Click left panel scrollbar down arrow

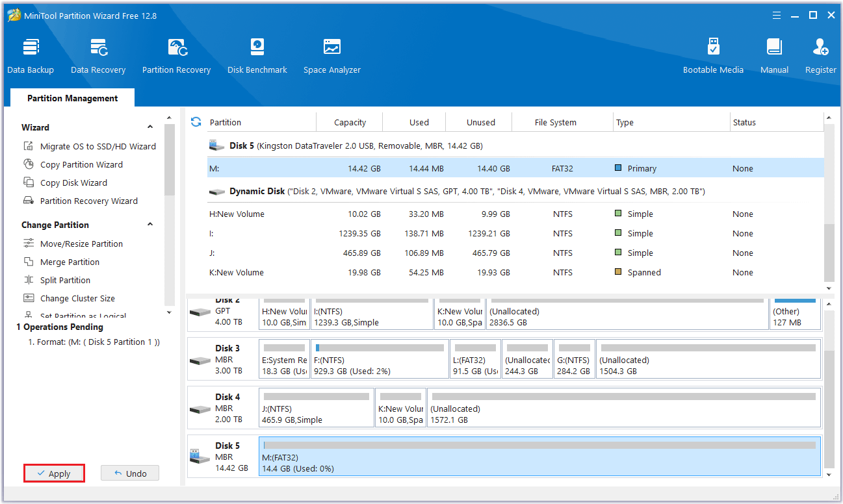[x=169, y=312]
